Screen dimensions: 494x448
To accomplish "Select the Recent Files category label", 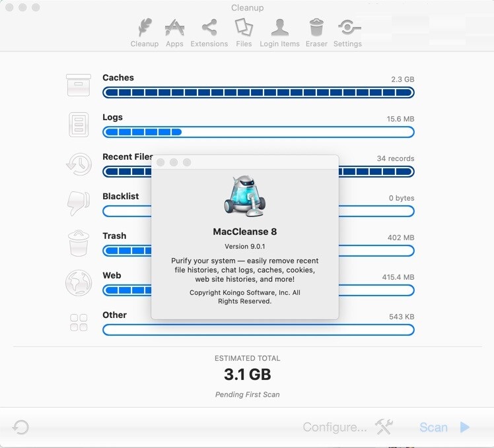I will (127, 156).
